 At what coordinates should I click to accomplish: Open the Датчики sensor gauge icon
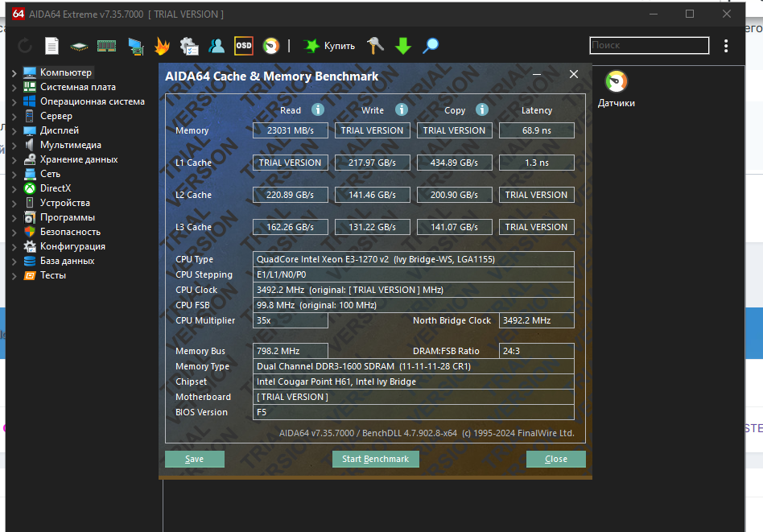click(616, 83)
